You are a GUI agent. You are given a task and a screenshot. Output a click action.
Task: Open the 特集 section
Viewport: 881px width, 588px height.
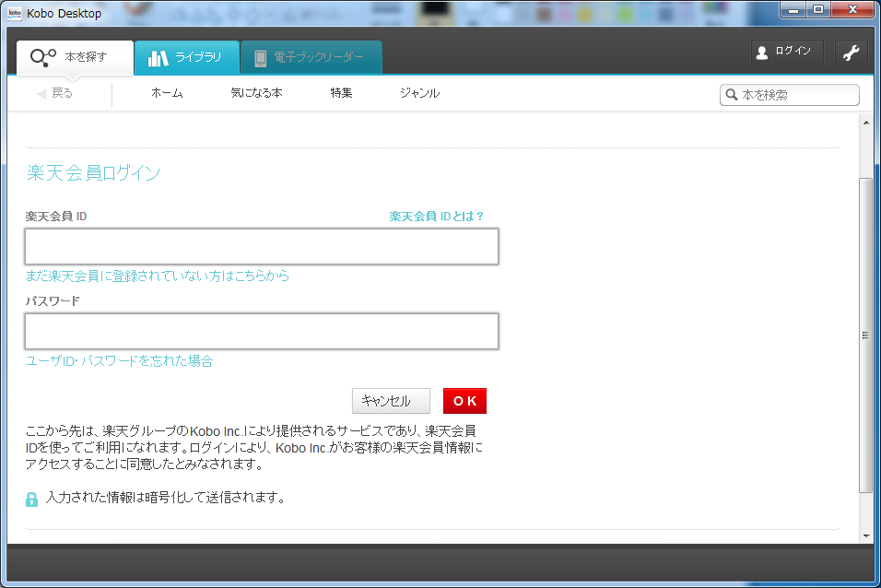[341, 93]
